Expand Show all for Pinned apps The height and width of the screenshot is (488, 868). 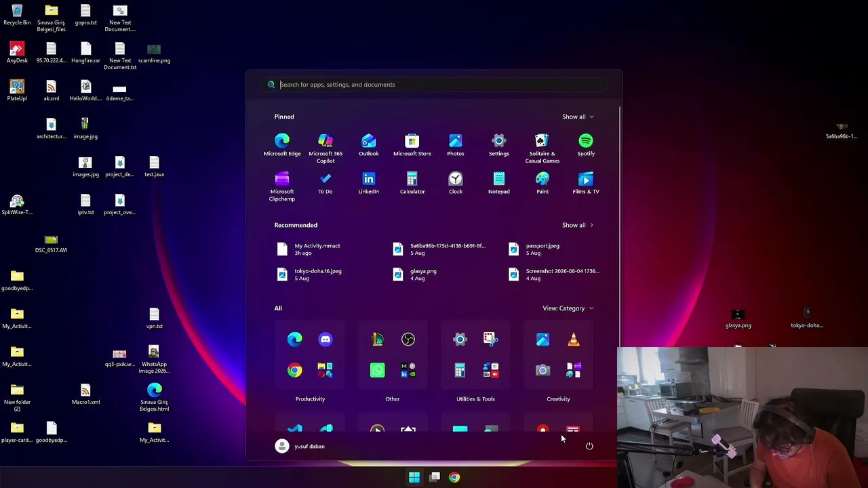coord(578,117)
